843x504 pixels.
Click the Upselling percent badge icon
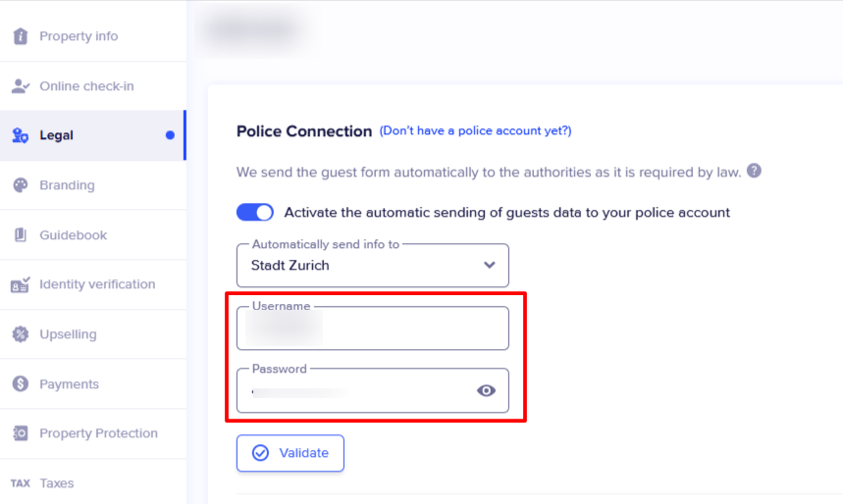coord(21,334)
